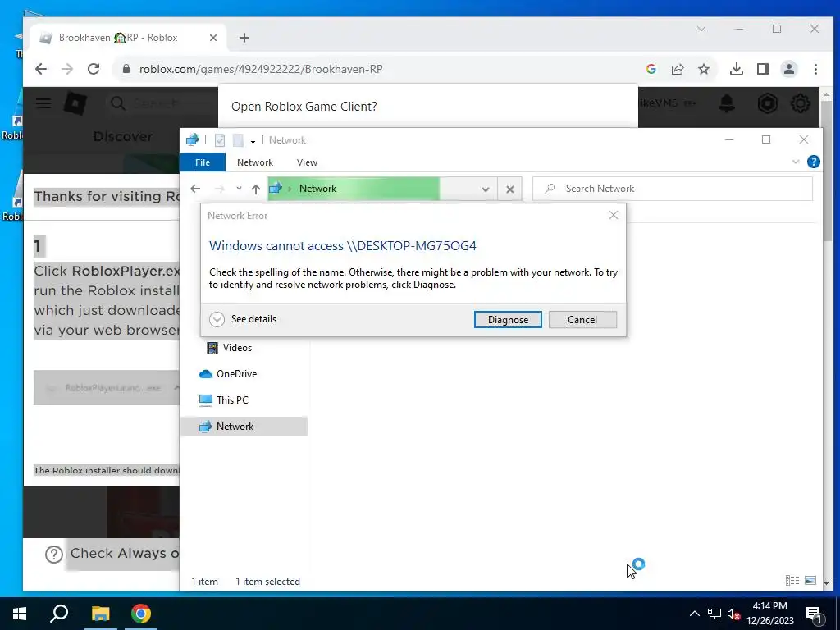The height and width of the screenshot is (630, 840).
Task: Click the New folder quick access icon
Action: point(238,140)
